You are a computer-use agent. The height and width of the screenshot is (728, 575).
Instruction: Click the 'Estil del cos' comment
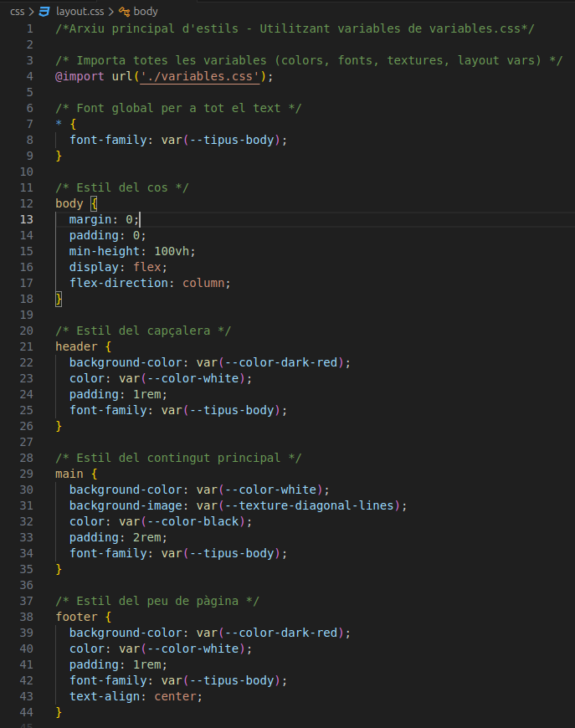122,187
